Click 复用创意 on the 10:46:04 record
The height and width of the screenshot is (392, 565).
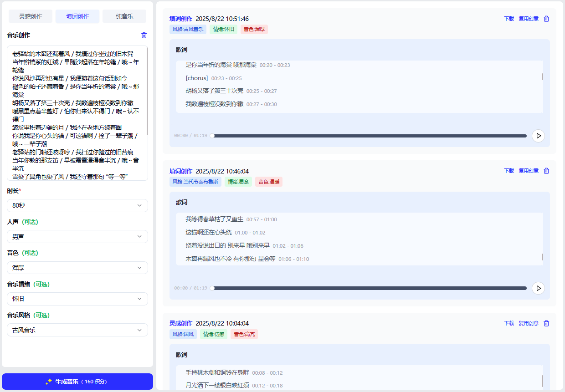(529, 171)
